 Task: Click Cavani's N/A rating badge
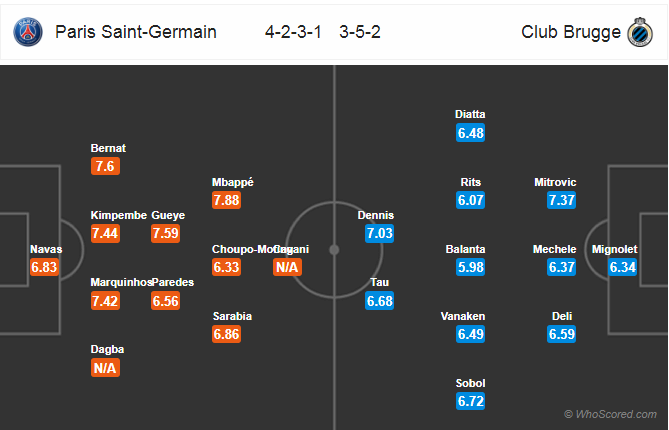[x=287, y=267]
